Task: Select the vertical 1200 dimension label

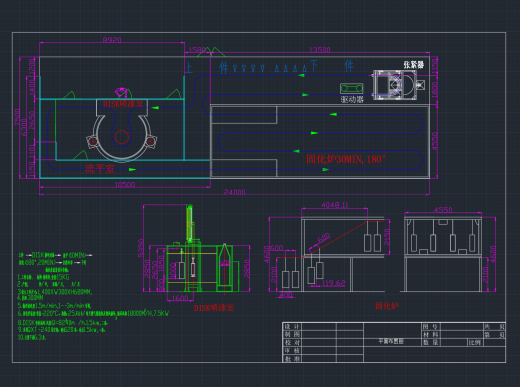Action: (32, 67)
